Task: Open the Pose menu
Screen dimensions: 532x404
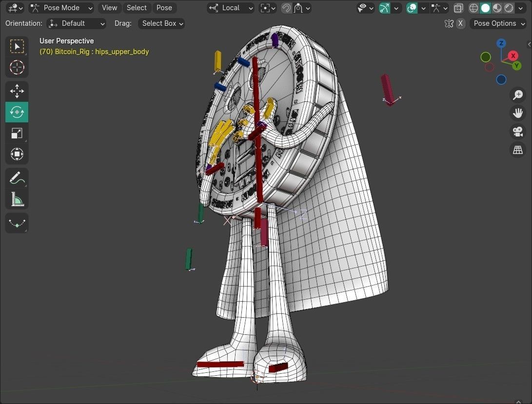Action: [164, 8]
